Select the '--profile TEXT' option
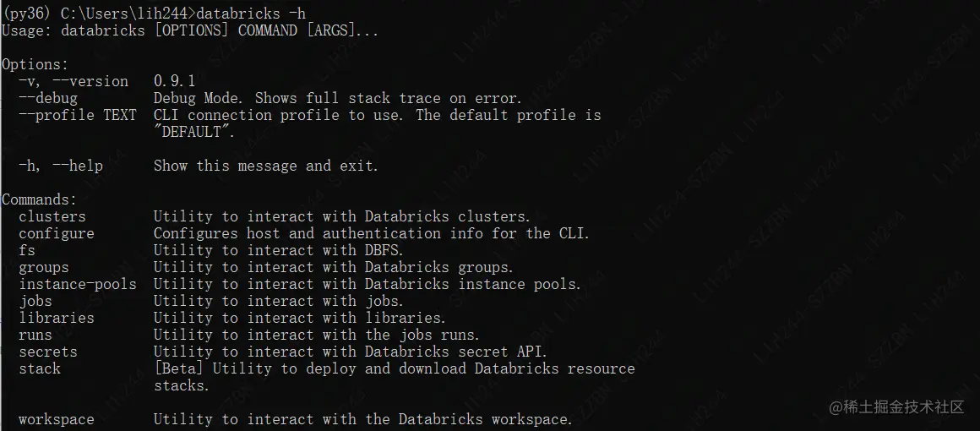This screenshot has width=980, height=431. (78, 115)
